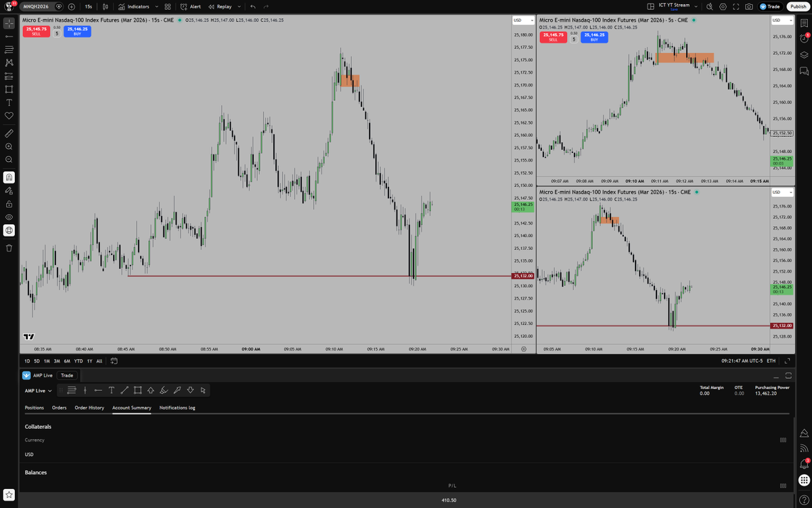The width and height of the screenshot is (812, 508).
Task: Open the Notifications log tab
Action: click(x=177, y=408)
